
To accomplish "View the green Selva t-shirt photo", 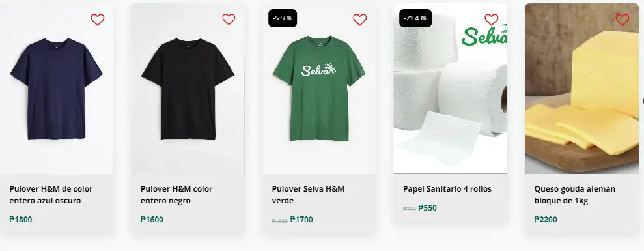I will pyautogui.click(x=319, y=89).
